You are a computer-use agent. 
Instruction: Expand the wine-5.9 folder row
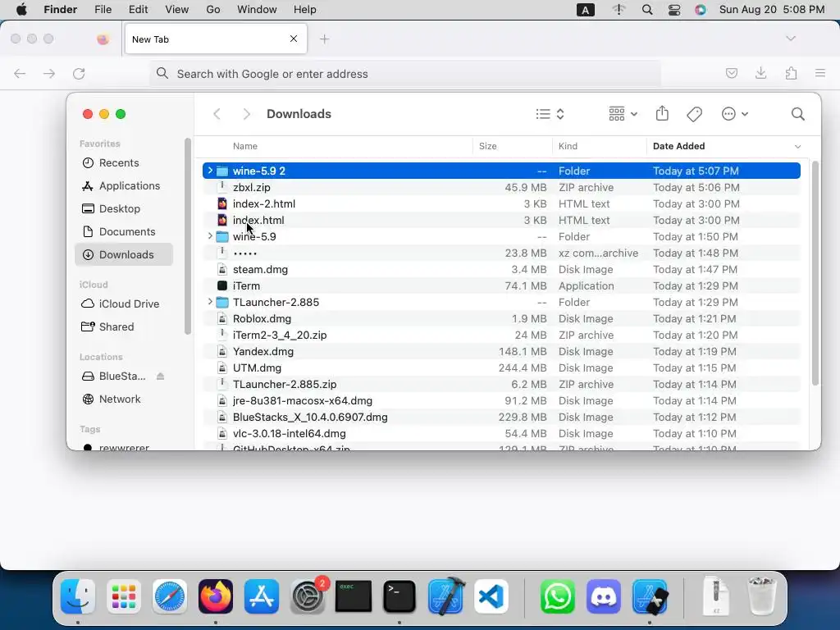click(x=210, y=236)
